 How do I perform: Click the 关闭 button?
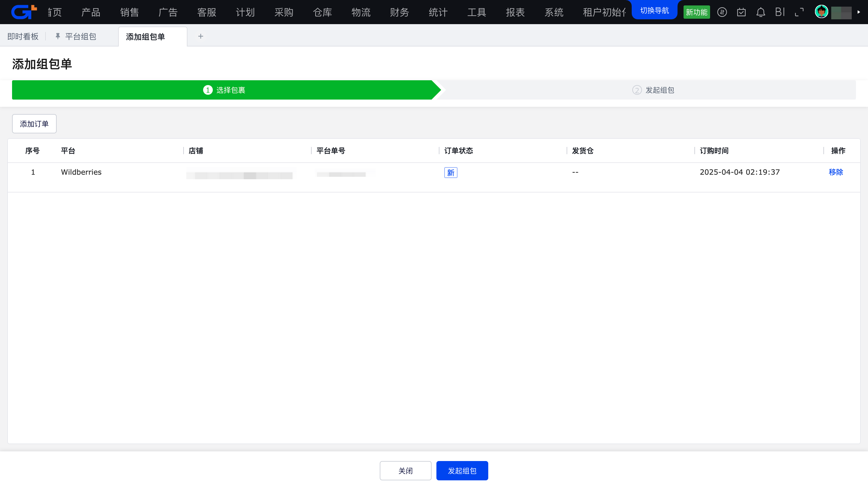click(405, 471)
